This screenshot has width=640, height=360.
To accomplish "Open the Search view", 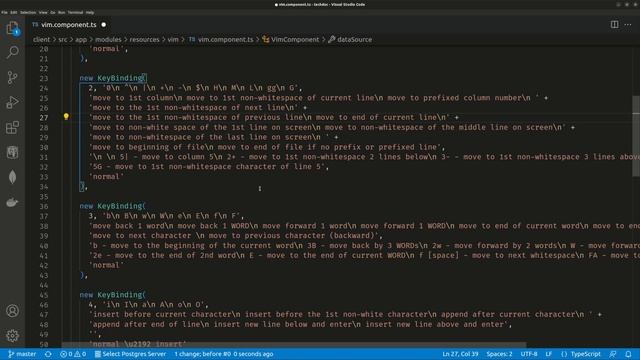I will point(13,52).
